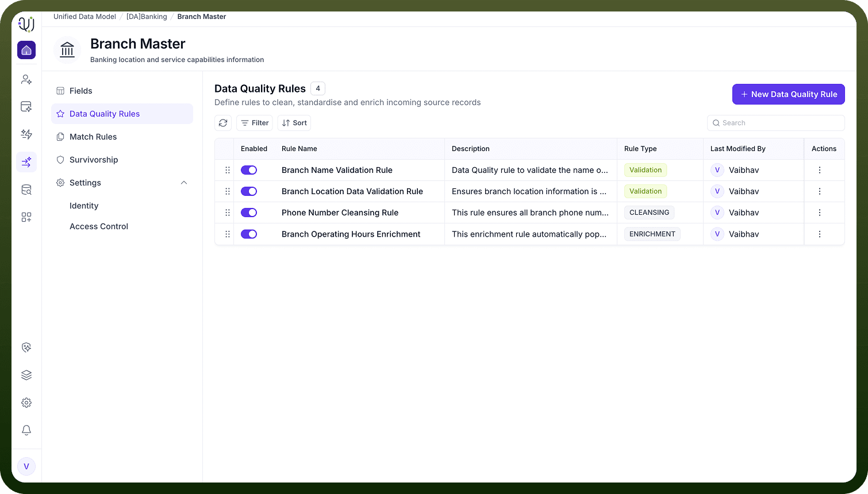Go to [DA]Banking breadcrumb
The image size is (868, 494).
coord(147,17)
